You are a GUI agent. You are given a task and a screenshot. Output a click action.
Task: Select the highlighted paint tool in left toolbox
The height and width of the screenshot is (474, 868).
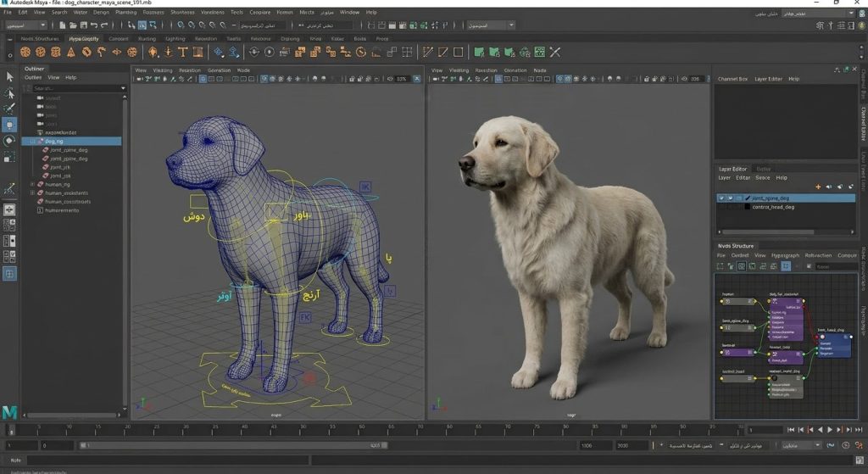(9, 124)
